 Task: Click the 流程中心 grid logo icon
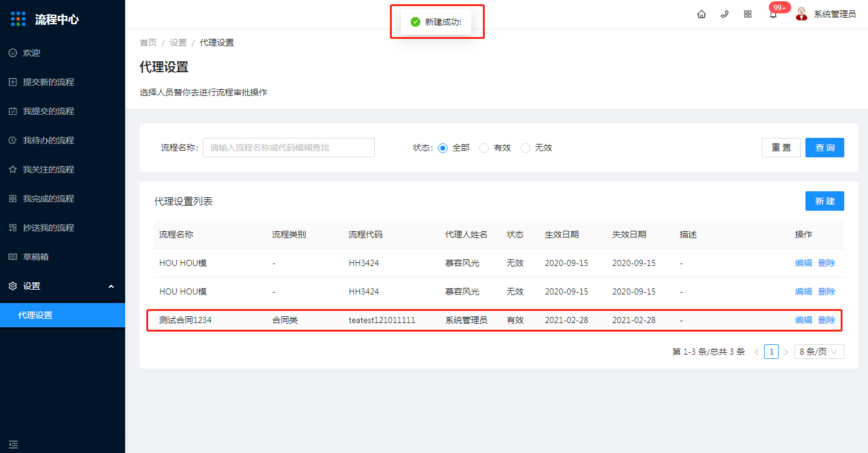(x=19, y=19)
